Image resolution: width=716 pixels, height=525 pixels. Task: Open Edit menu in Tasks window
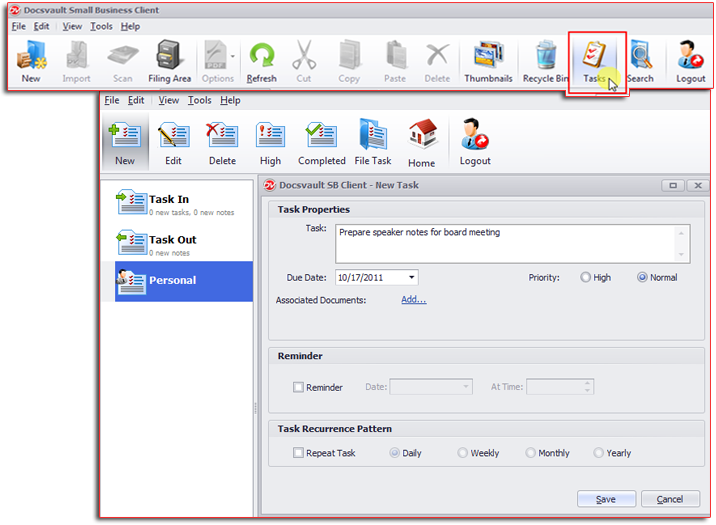click(x=136, y=100)
